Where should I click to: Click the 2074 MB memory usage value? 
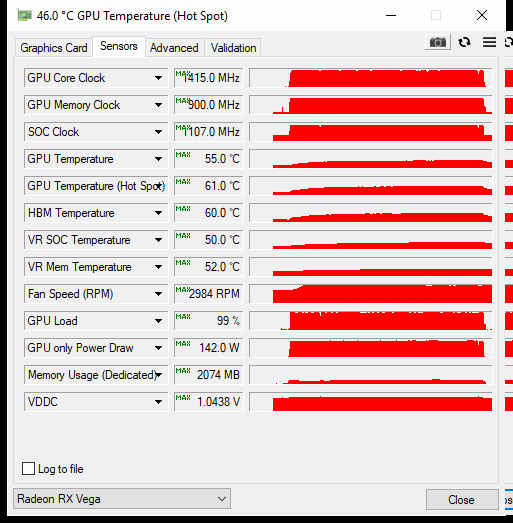(209, 375)
